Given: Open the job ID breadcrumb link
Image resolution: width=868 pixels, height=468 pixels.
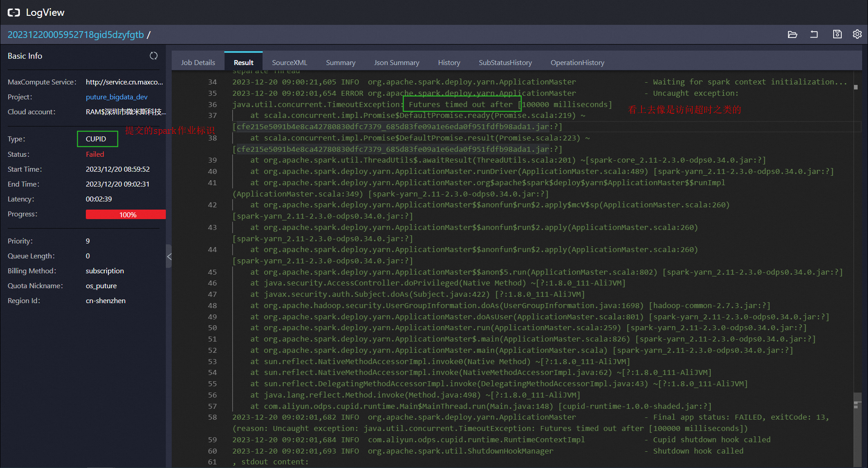Looking at the screenshot, I should [75, 35].
